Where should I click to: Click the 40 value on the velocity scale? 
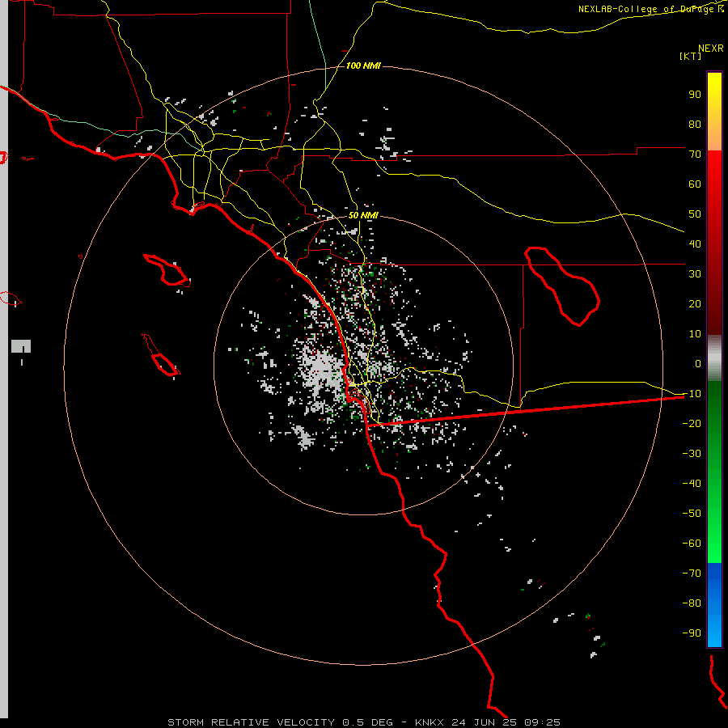coord(695,244)
